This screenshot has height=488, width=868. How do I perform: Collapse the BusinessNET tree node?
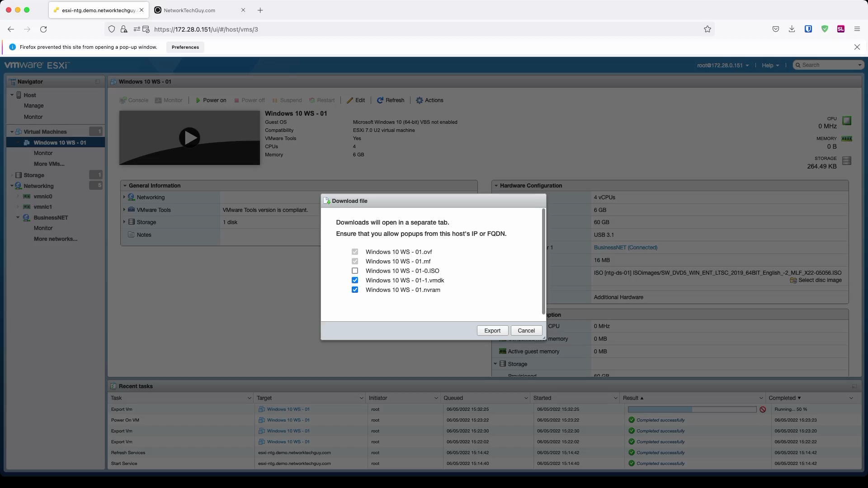18,218
